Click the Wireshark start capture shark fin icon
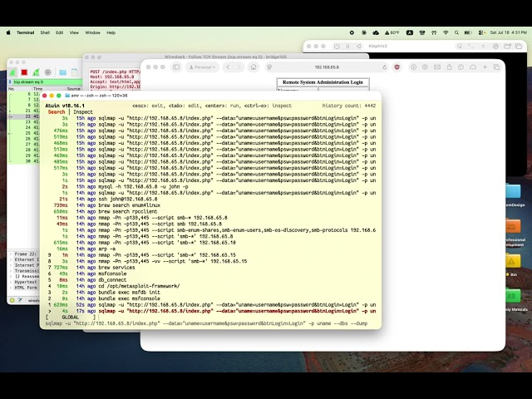532x399 pixels. (12, 72)
